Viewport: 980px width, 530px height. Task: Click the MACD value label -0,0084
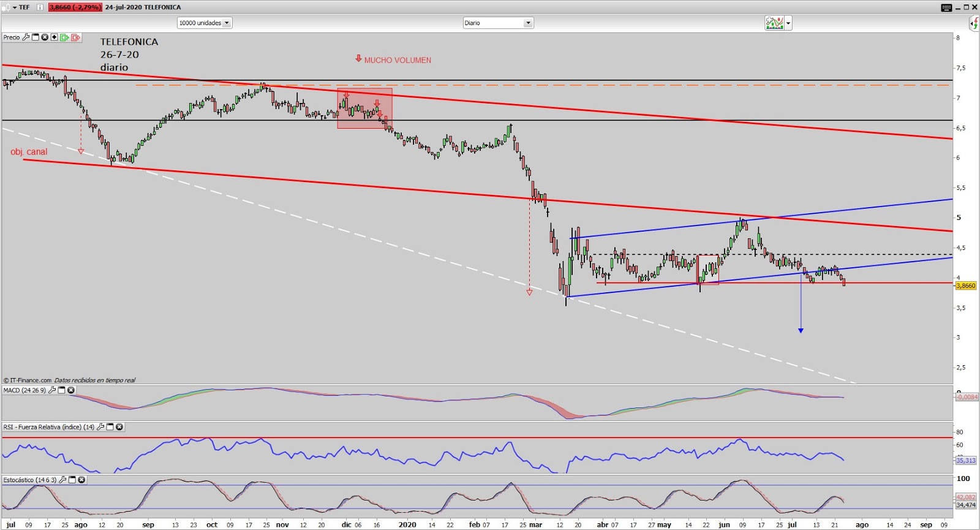tap(967, 397)
